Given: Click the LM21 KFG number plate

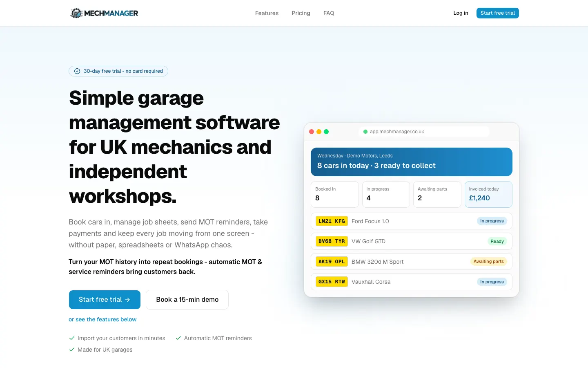Looking at the screenshot, I should point(332,221).
